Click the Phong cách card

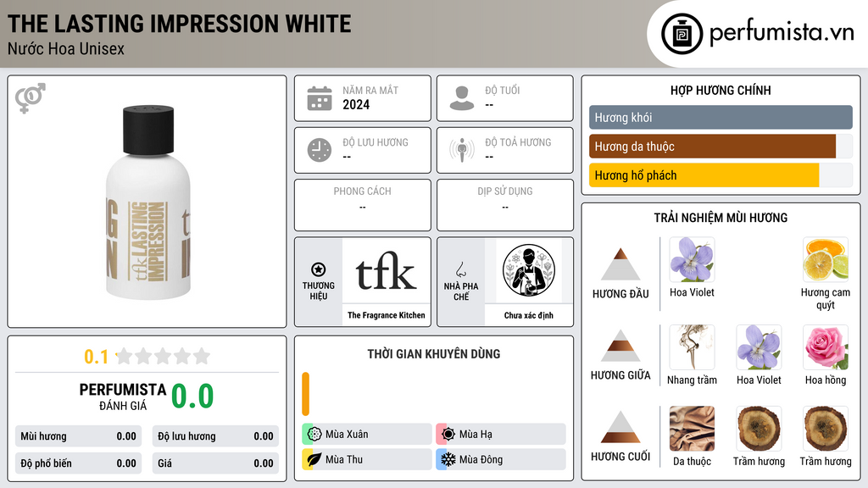(363, 205)
